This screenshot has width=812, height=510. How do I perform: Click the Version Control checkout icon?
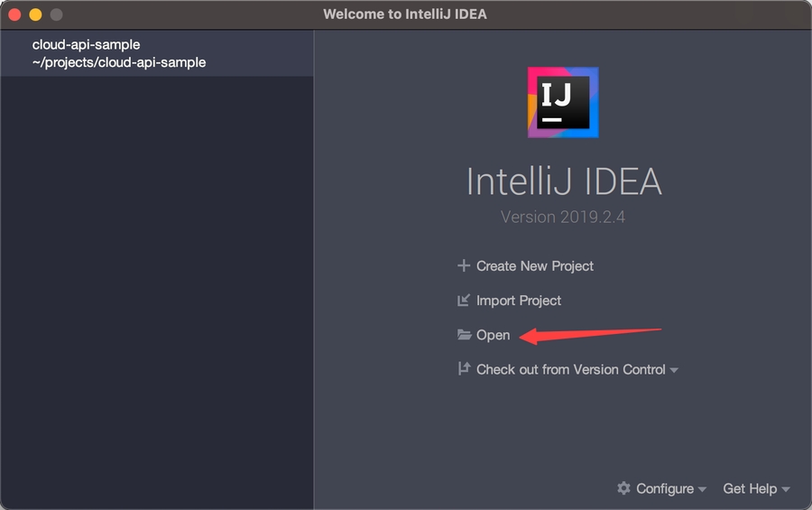coord(464,369)
